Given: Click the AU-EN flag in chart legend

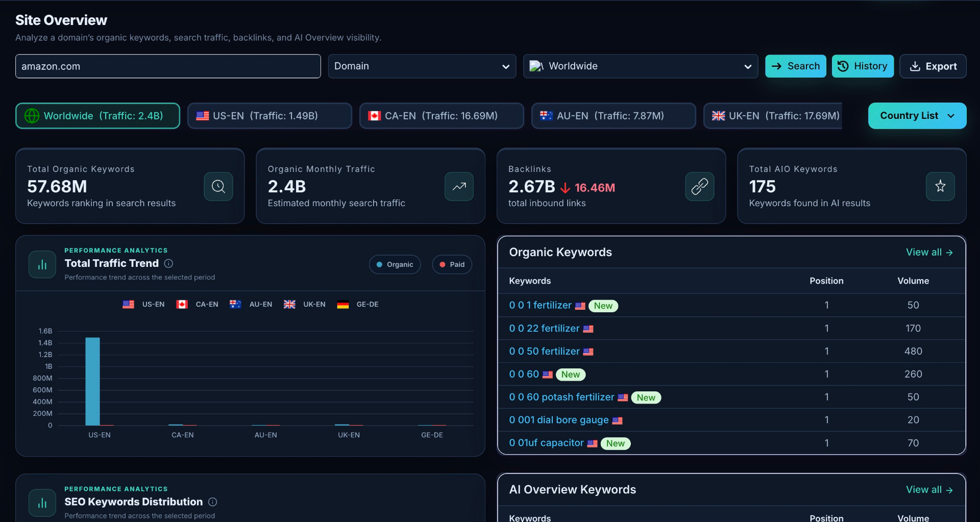Looking at the screenshot, I should pos(235,304).
